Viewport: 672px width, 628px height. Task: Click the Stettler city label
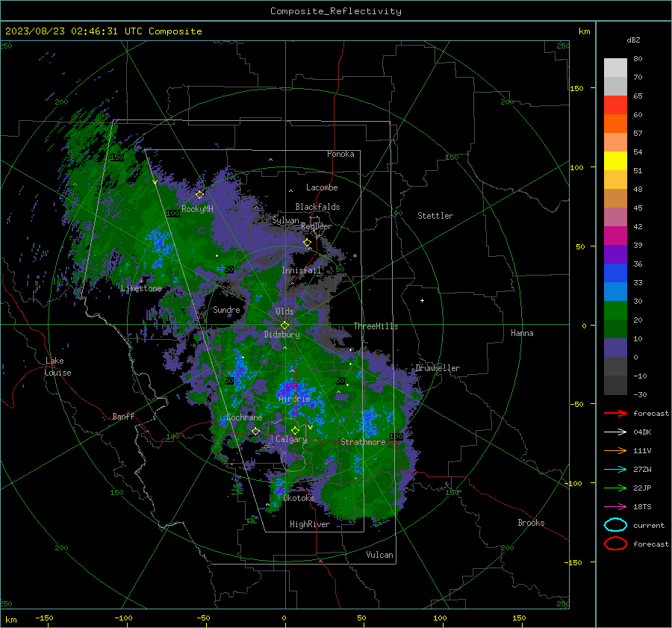coord(435,216)
